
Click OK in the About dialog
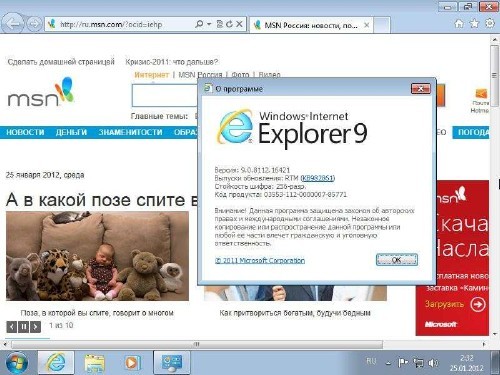[397, 260]
